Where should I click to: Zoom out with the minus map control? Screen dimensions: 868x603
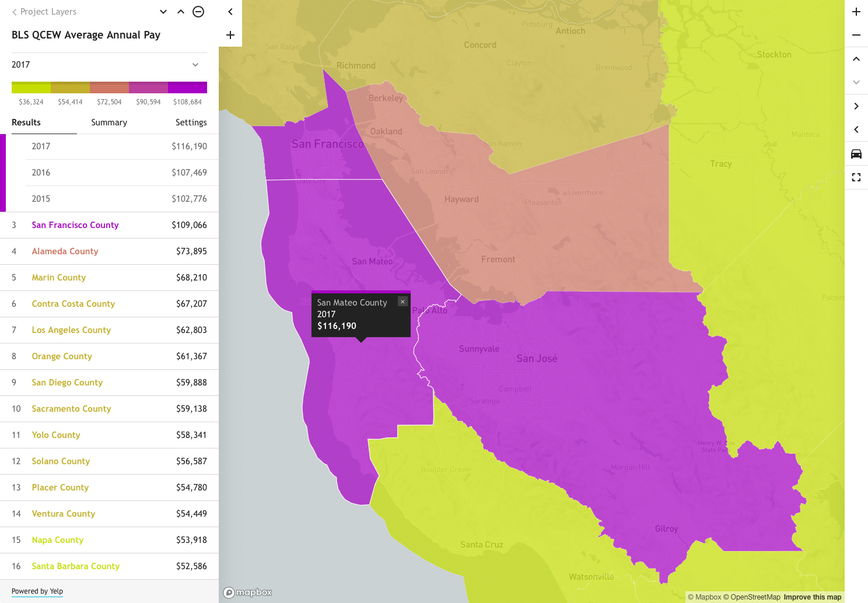856,35
